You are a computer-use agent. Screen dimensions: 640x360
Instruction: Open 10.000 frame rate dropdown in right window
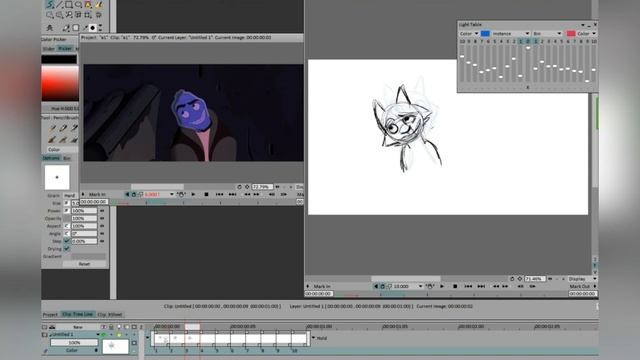pyautogui.click(x=420, y=287)
